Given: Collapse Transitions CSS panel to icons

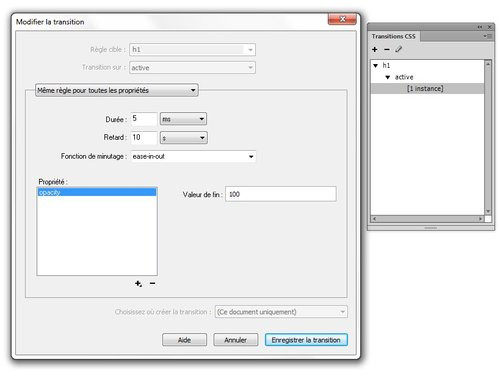Looking at the screenshot, I should coord(480,27).
